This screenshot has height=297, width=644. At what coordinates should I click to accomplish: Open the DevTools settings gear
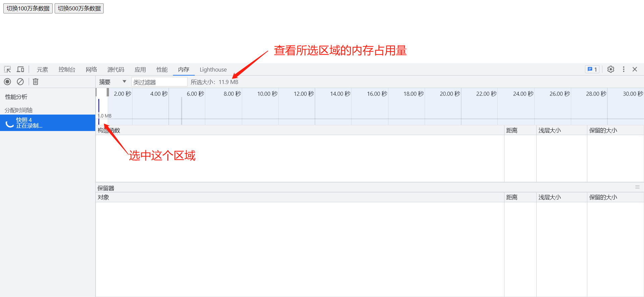click(611, 69)
